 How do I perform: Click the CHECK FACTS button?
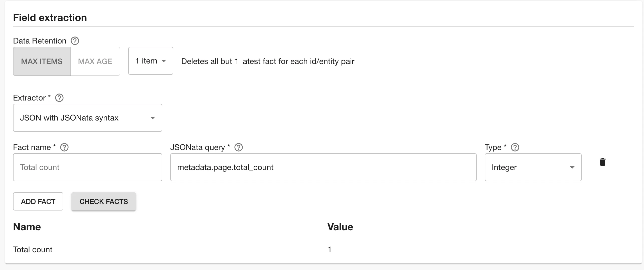pos(103,201)
